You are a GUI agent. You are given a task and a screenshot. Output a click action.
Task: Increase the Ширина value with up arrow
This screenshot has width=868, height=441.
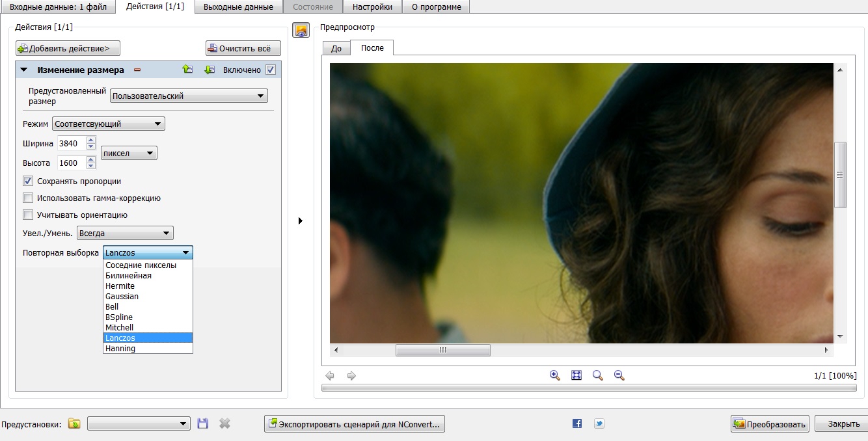[91, 140]
